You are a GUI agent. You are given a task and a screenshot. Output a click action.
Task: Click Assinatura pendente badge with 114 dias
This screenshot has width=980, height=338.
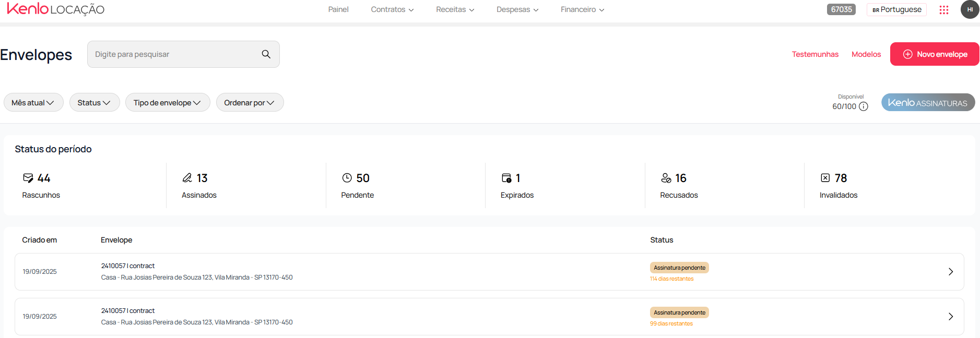679,268
